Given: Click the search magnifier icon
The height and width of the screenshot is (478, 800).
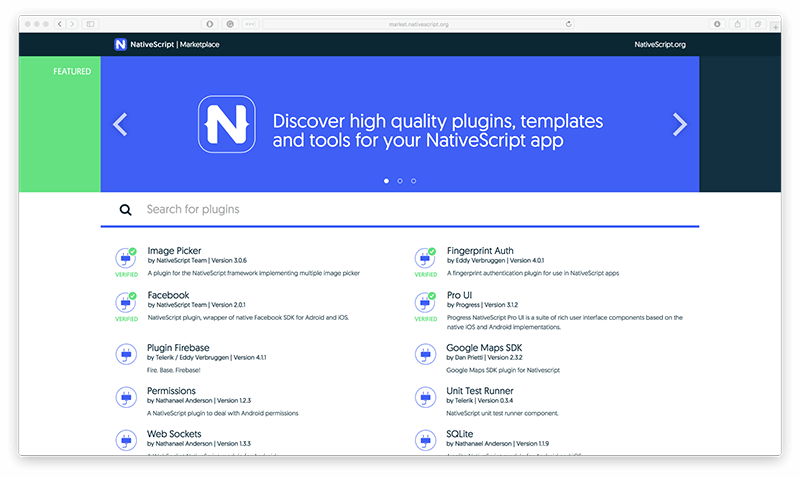Looking at the screenshot, I should [x=126, y=210].
